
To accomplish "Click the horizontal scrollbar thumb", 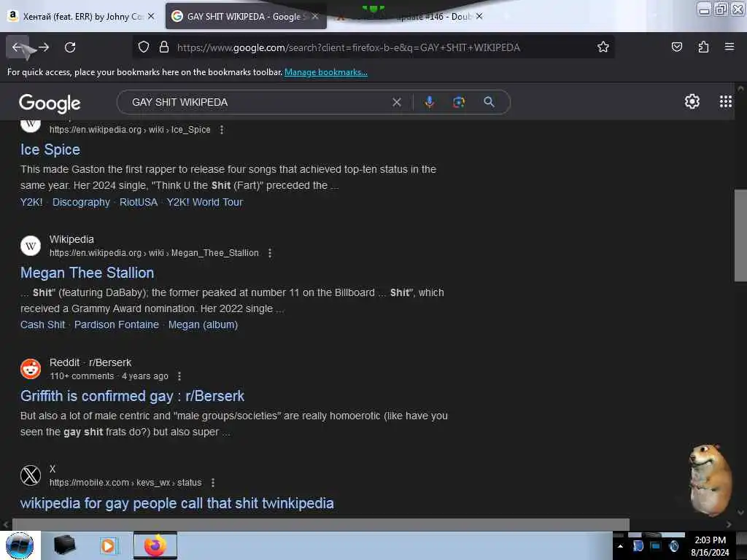I will [x=321, y=524].
